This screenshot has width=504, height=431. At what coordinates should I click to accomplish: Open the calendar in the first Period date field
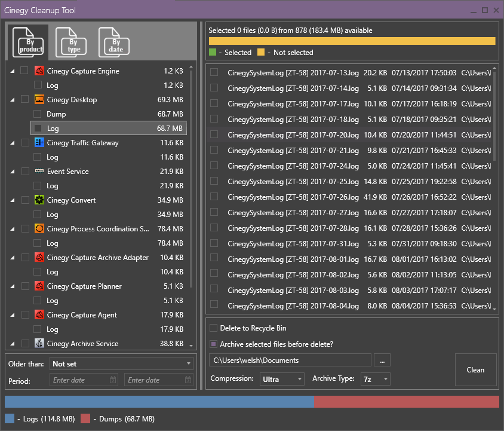click(x=113, y=380)
